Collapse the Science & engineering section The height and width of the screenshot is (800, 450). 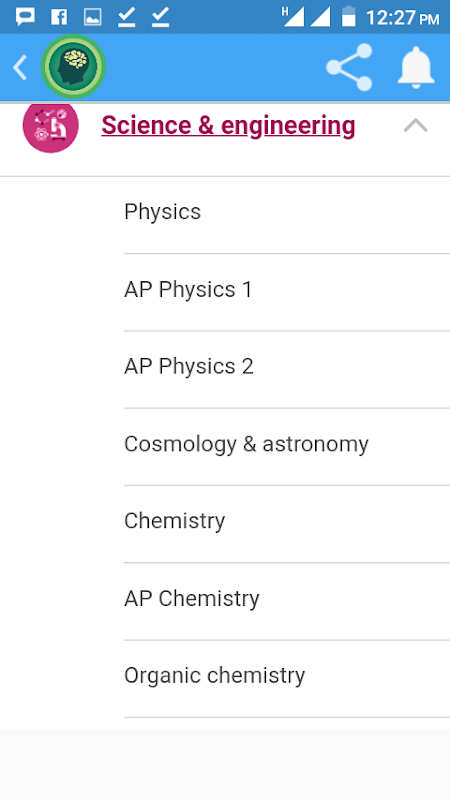point(415,126)
